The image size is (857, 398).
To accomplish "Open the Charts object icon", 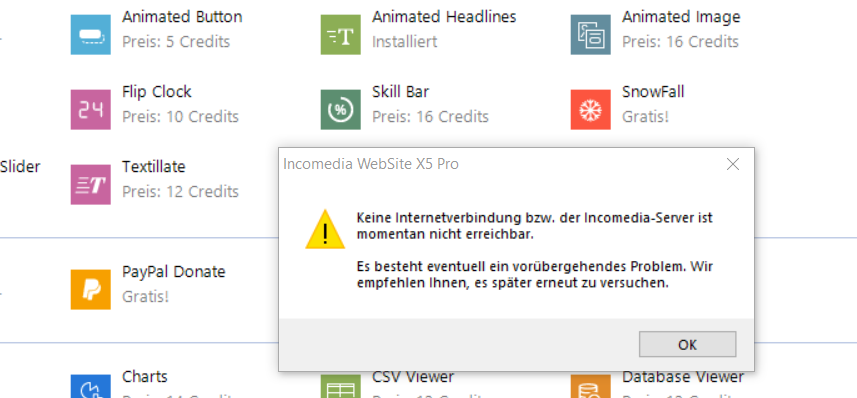I will click(91, 387).
